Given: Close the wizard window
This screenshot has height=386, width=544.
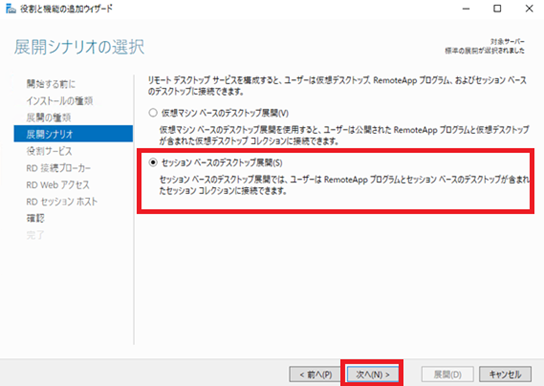Looking at the screenshot, I should (x=529, y=9).
